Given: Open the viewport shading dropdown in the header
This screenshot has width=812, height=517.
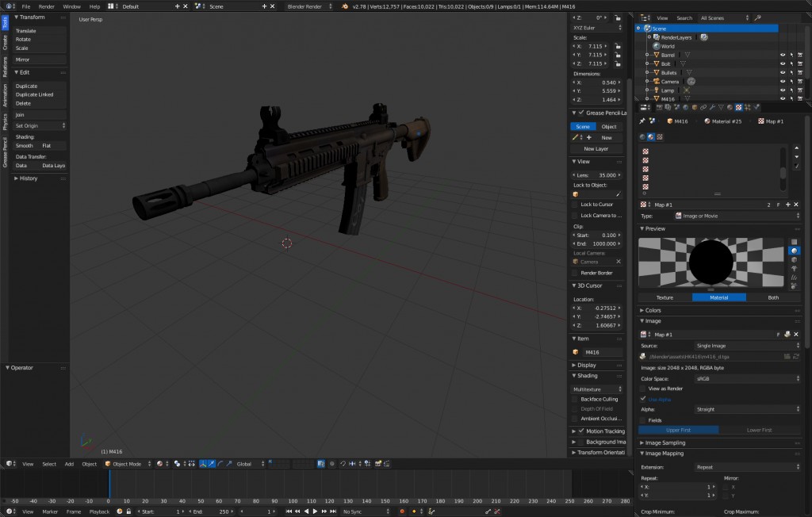Looking at the screenshot, I should tap(159, 465).
